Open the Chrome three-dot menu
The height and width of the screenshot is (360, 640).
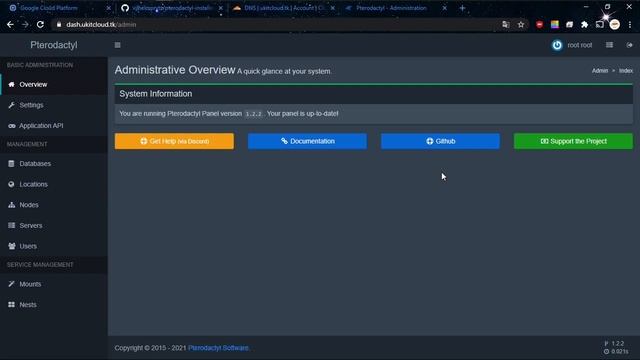click(630, 24)
